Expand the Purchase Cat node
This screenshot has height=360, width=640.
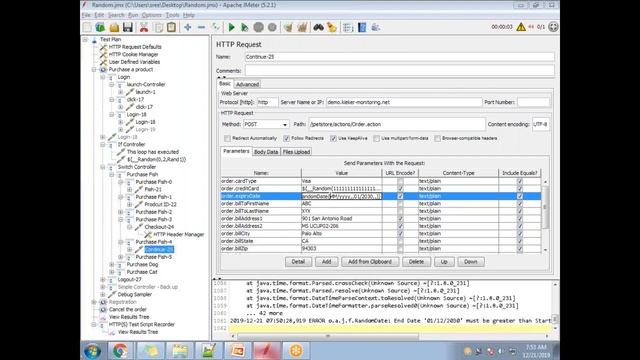(112, 272)
